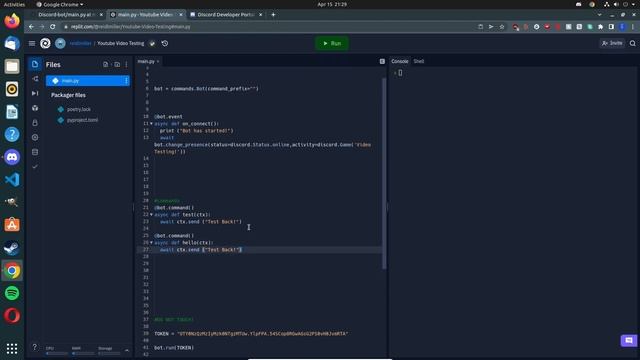Open Spotify from the dock

coord(12,293)
